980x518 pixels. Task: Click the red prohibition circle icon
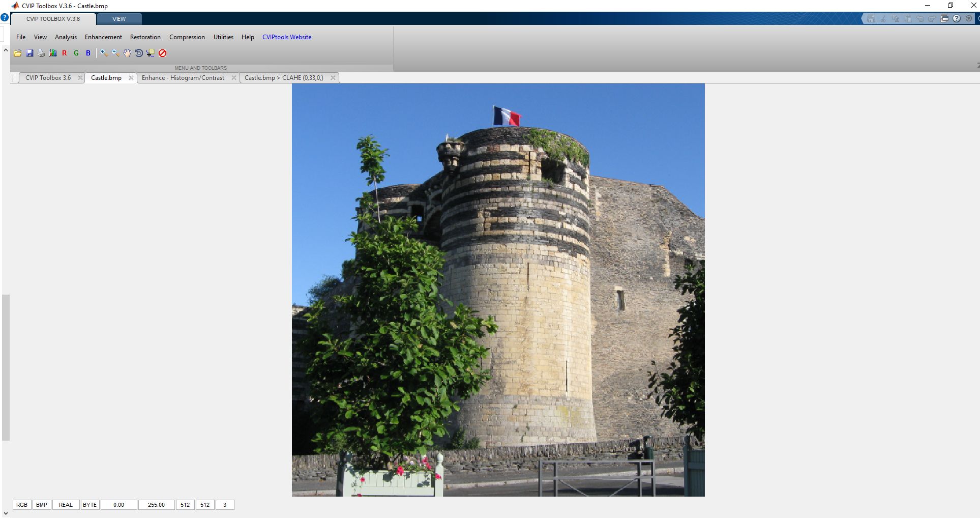tap(163, 53)
